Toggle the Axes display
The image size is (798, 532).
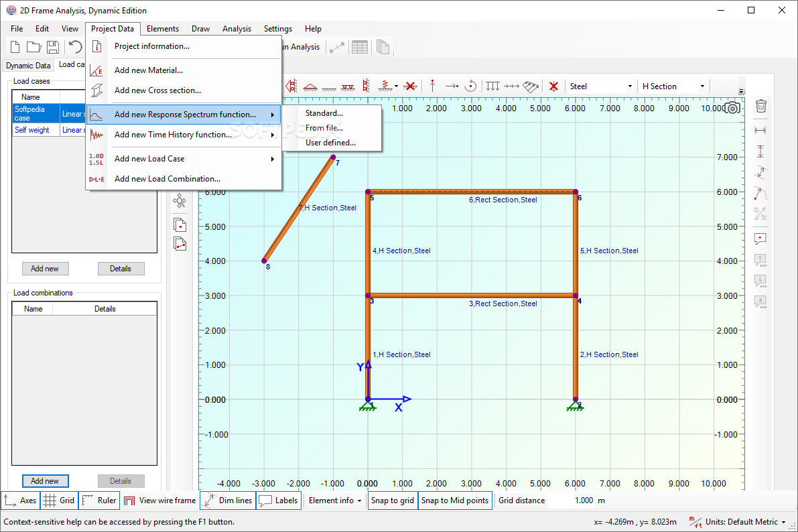click(20, 501)
